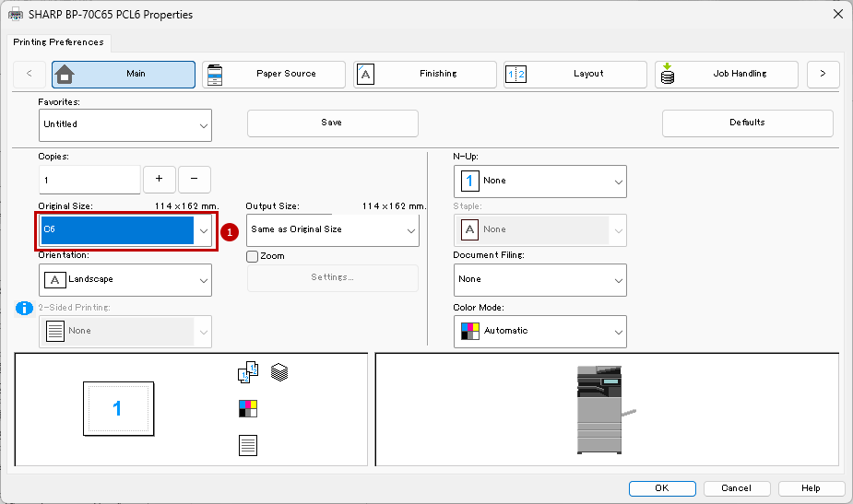Open the N-Up None dropdown
Screen dimensions: 853x504
point(539,182)
